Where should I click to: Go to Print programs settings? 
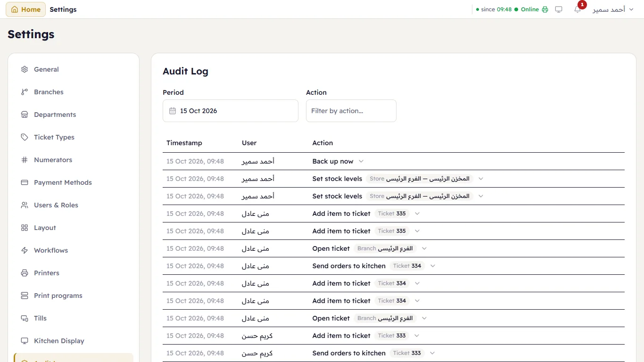point(74,296)
